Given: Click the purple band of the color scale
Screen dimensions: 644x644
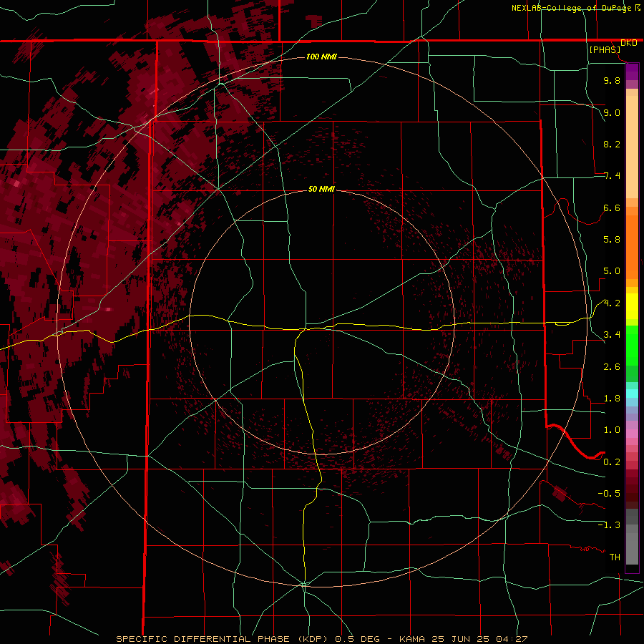Looking at the screenshot, I should point(632,72).
